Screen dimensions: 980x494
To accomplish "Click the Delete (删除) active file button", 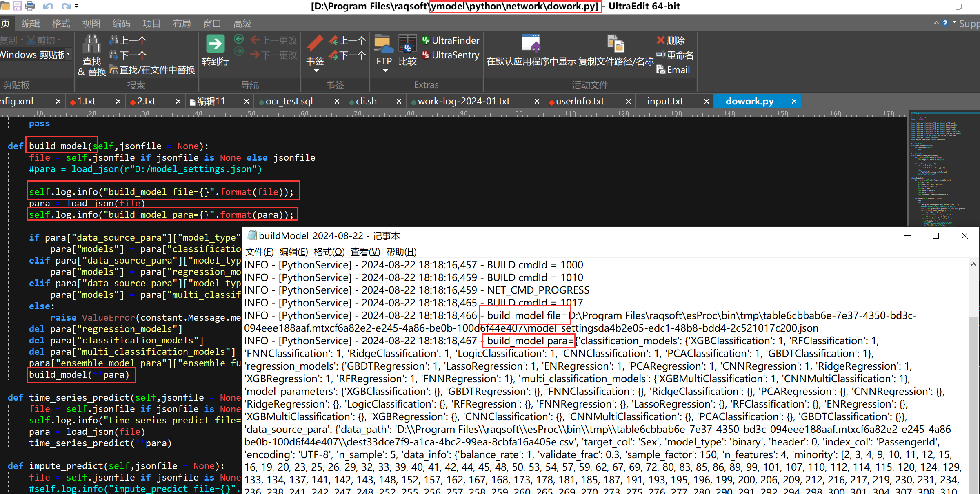I will (x=671, y=40).
